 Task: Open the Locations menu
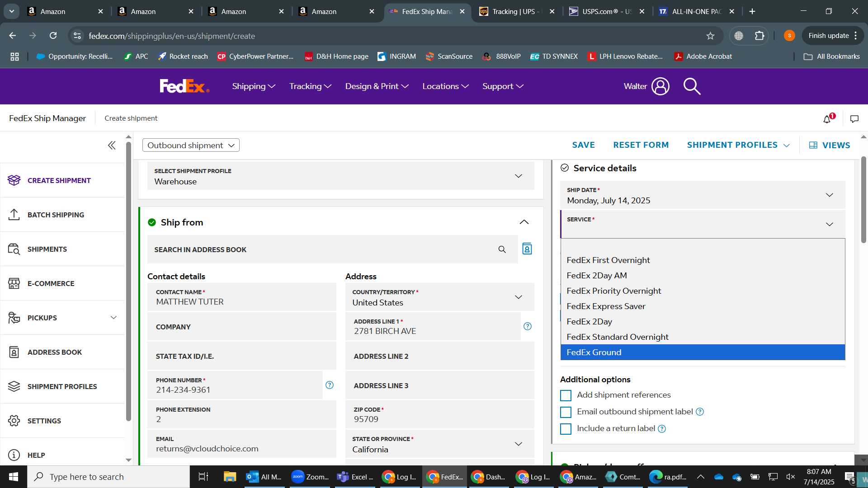click(445, 86)
